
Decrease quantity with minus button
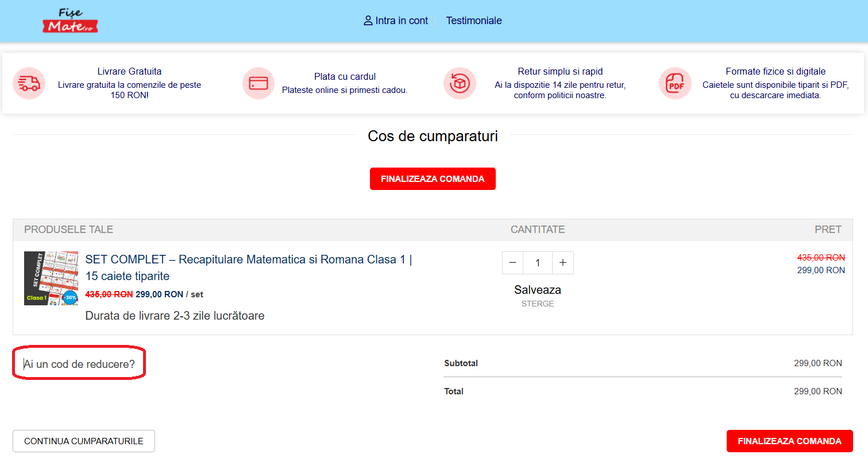[x=512, y=263]
